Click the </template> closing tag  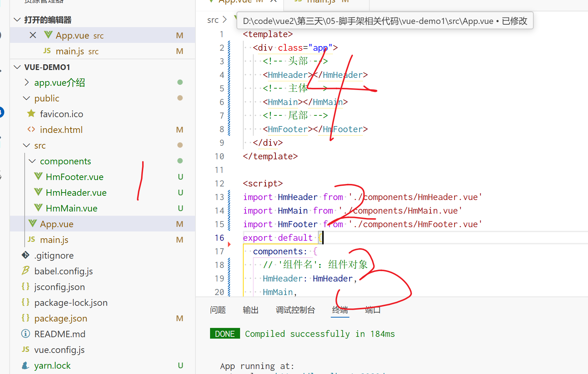(270, 156)
